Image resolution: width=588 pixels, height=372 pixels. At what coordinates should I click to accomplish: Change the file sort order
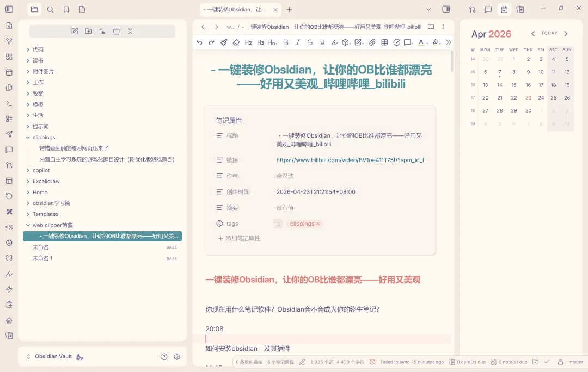pos(102,31)
